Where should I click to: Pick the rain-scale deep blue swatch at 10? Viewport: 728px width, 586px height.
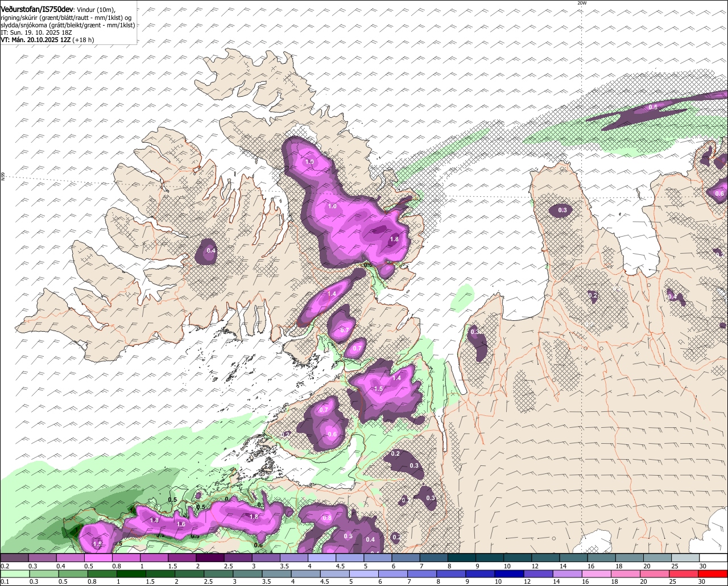510,574
